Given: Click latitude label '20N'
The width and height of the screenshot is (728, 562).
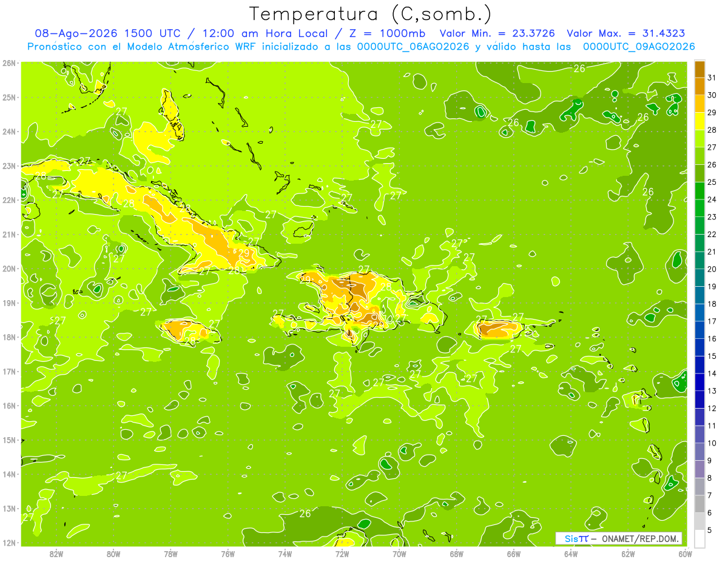Looking at the screenshot, I should 9,269.
